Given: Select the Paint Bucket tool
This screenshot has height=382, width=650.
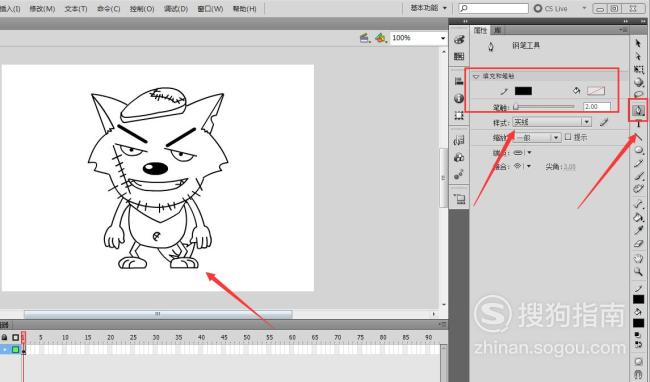Looking at the screenshot, I should pos(638,217).
